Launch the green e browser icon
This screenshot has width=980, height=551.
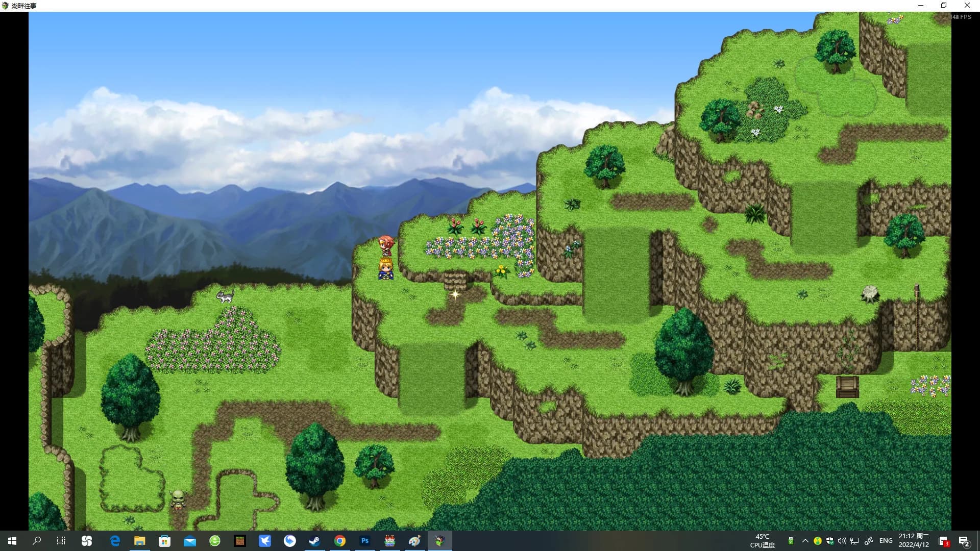point(215,541)
